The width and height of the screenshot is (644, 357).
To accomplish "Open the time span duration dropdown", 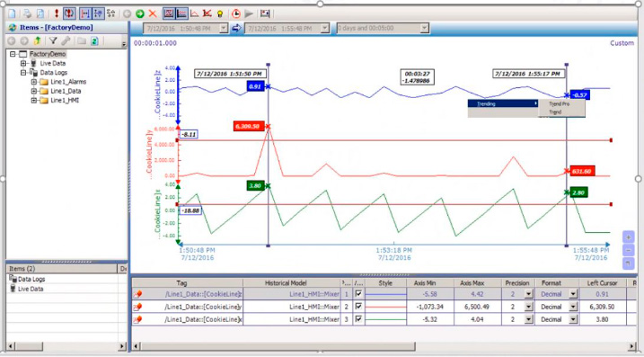I will coord(424,29).
